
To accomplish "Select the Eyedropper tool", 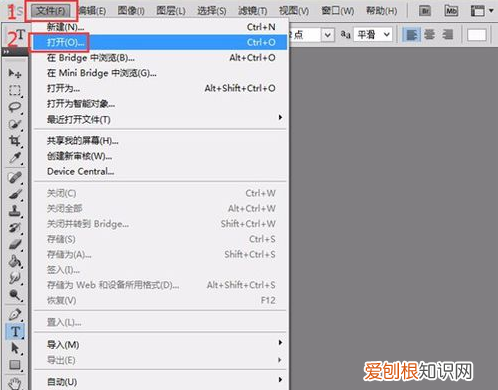I will pos(15,158).
